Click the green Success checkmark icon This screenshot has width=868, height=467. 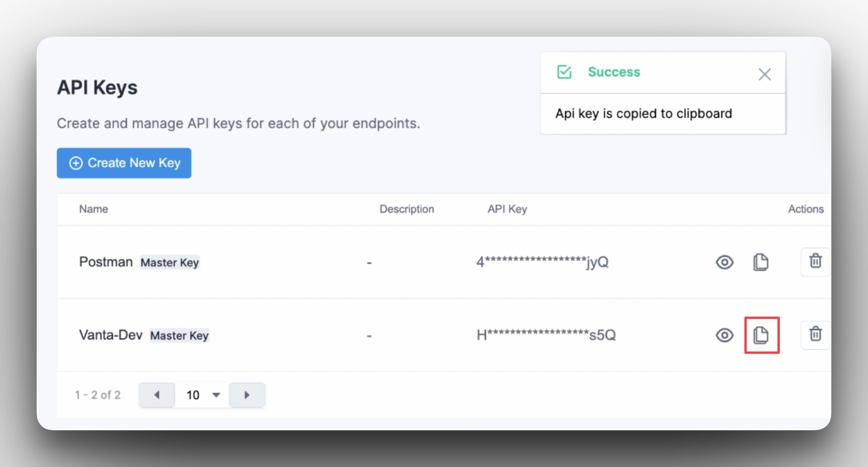pos(564,72)
